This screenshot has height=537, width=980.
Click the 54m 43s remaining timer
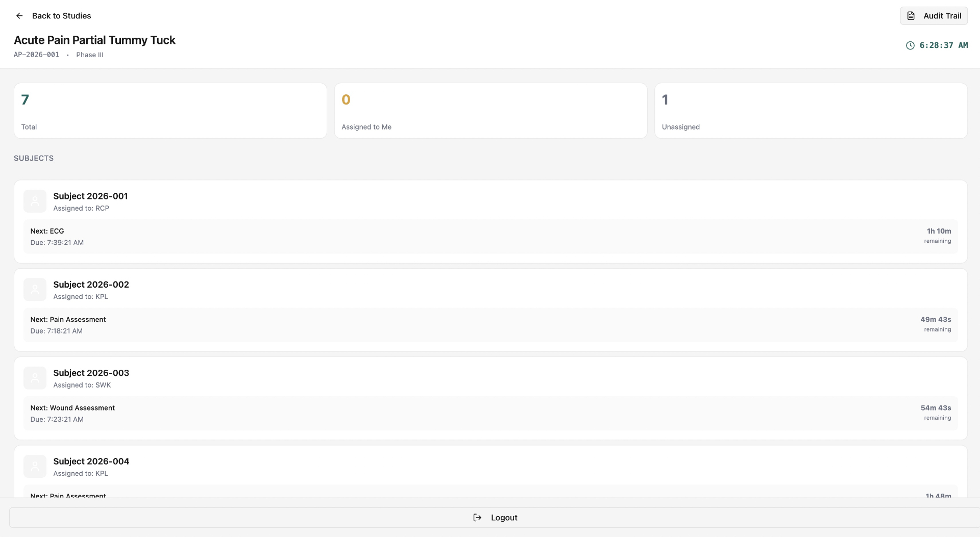pos(936,412)
